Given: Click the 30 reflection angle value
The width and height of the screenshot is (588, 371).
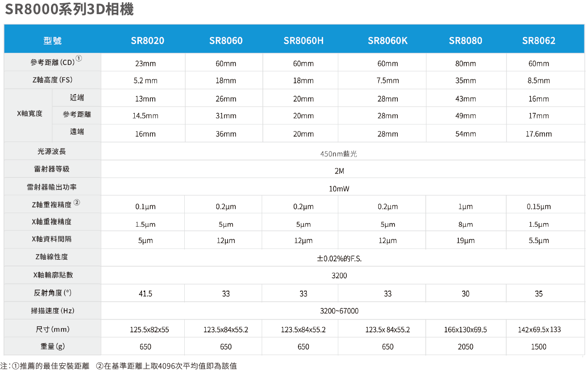Looking at the screenshot, I should pos(466,294).
